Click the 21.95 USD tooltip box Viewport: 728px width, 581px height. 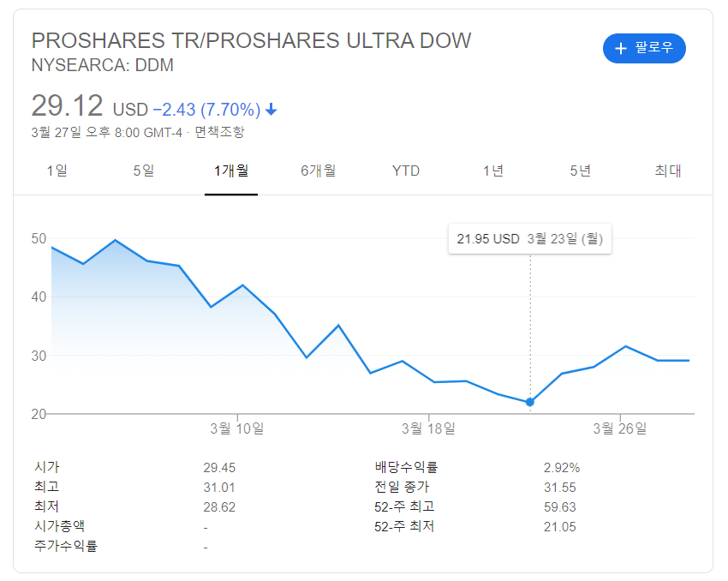pyautogui.click(x=529, y=238)
